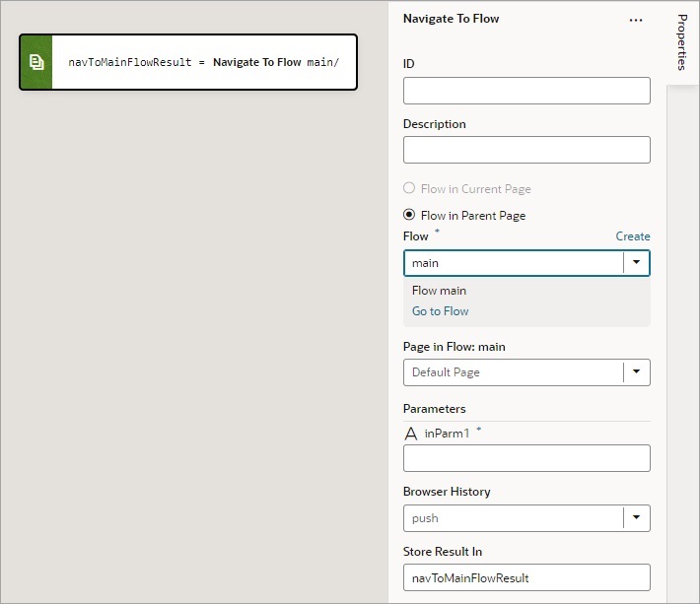This screenshot has height=604, width=700.
Task: Click the Flow main info text
Action: point(439,291)
